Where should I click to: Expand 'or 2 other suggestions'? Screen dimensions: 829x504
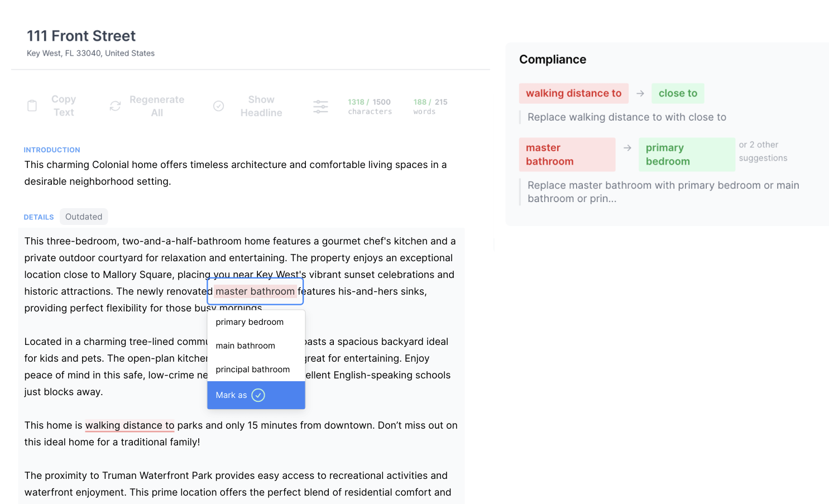click(x=763, y=151)
